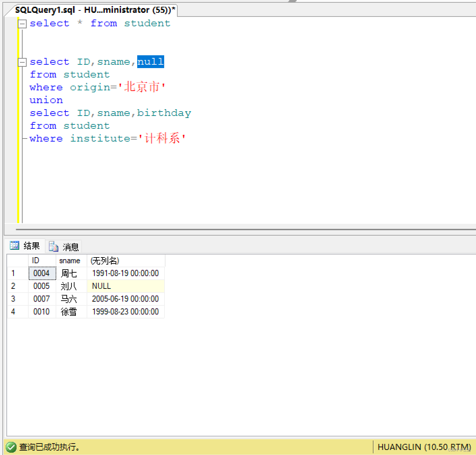Click the '北京市' string literal

pyautogui.click(x=142, y=87)
